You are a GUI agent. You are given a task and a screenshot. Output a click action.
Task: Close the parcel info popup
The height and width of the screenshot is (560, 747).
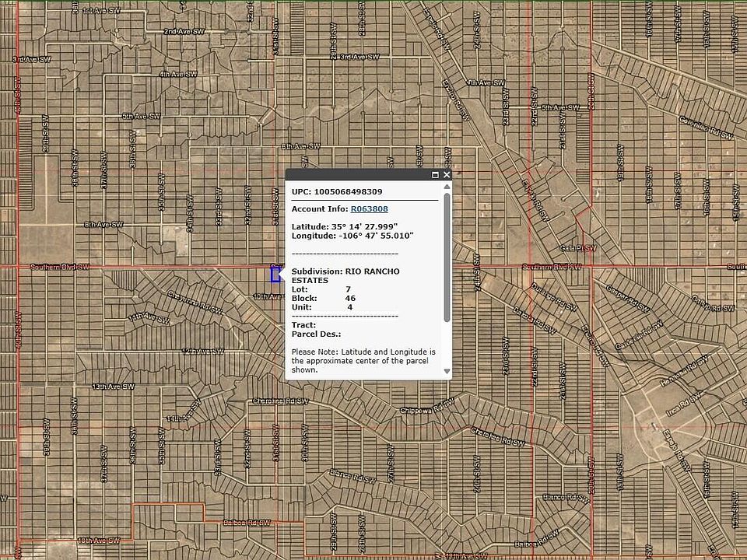[447, 175]
